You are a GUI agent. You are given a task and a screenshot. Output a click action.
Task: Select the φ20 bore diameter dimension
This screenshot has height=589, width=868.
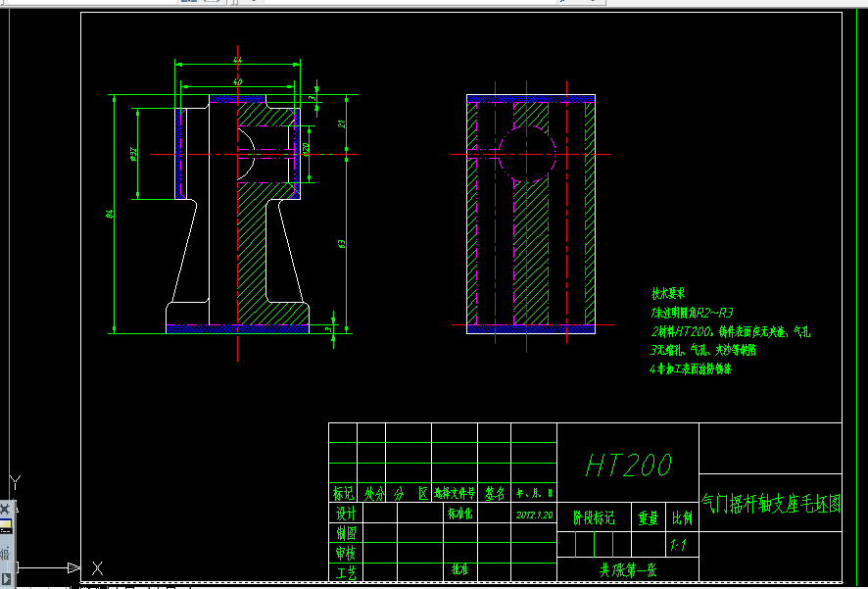point(305,149)
